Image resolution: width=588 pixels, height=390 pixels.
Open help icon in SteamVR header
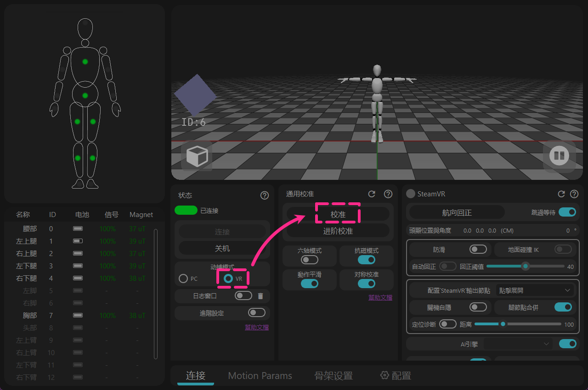point(574,194)
